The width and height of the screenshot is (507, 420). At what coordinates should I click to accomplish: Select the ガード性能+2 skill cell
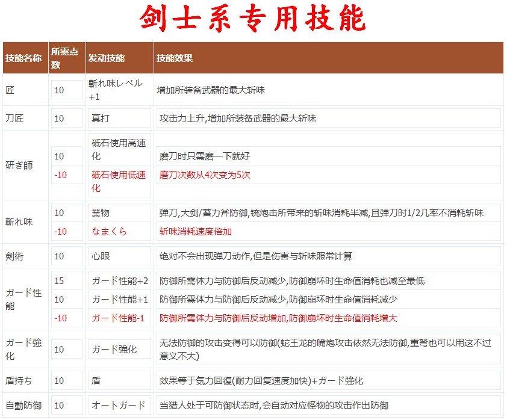120,280
